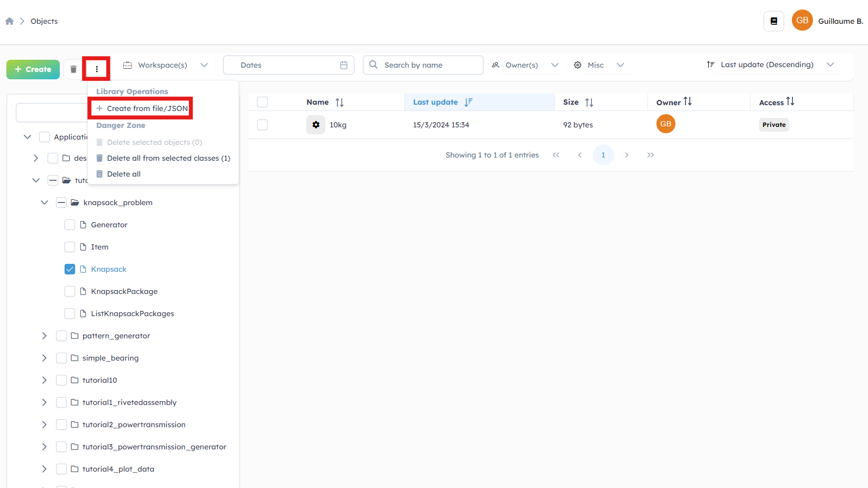Open the calendar icon in Dates field
This screenshot has width=868, height=488.
click(344, 65)
